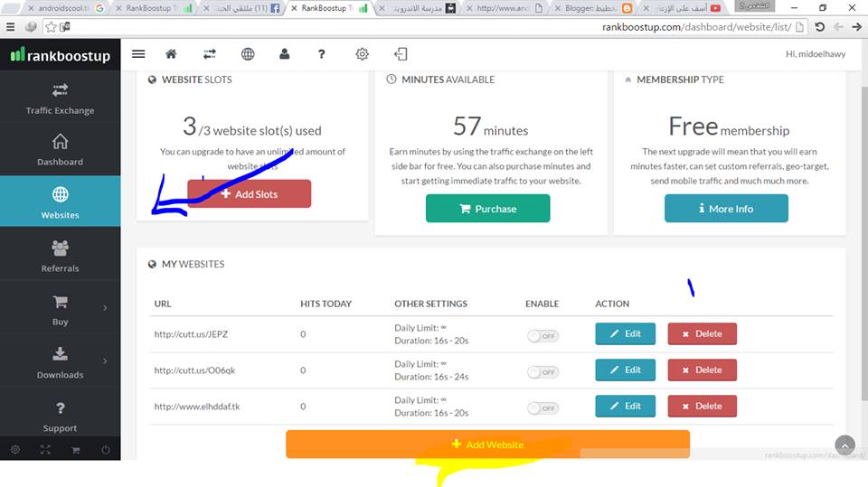Open traffic exchange arrows icon in navbar
This screenshot has width=868, height=487.
pos(209,53)
